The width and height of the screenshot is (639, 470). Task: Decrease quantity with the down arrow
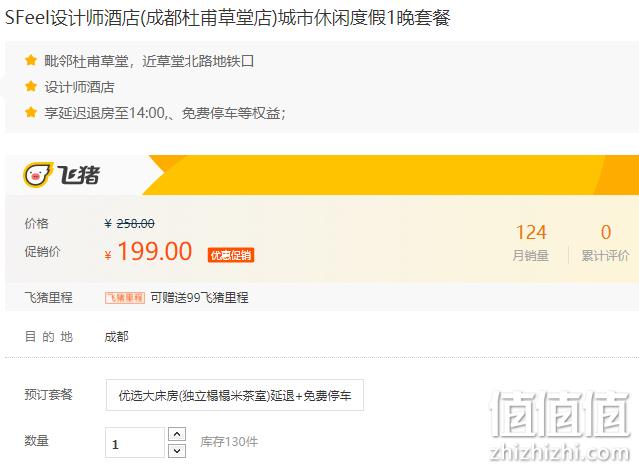click(177, 451)
